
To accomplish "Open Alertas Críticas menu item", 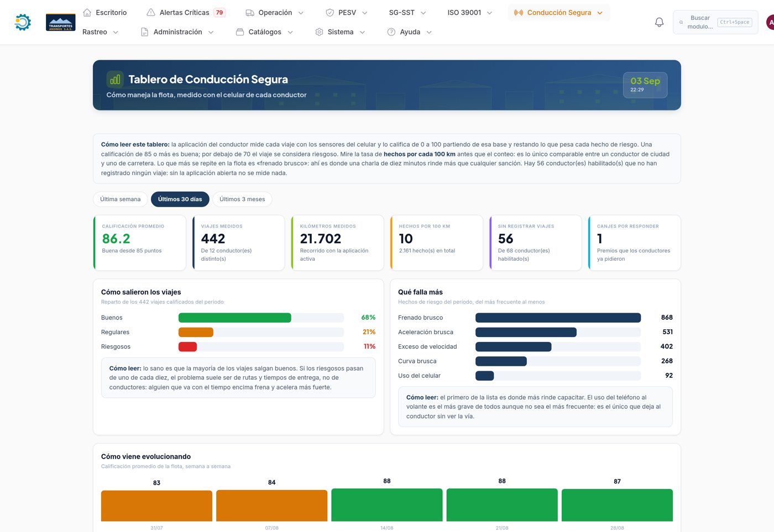I will (186, 12).
